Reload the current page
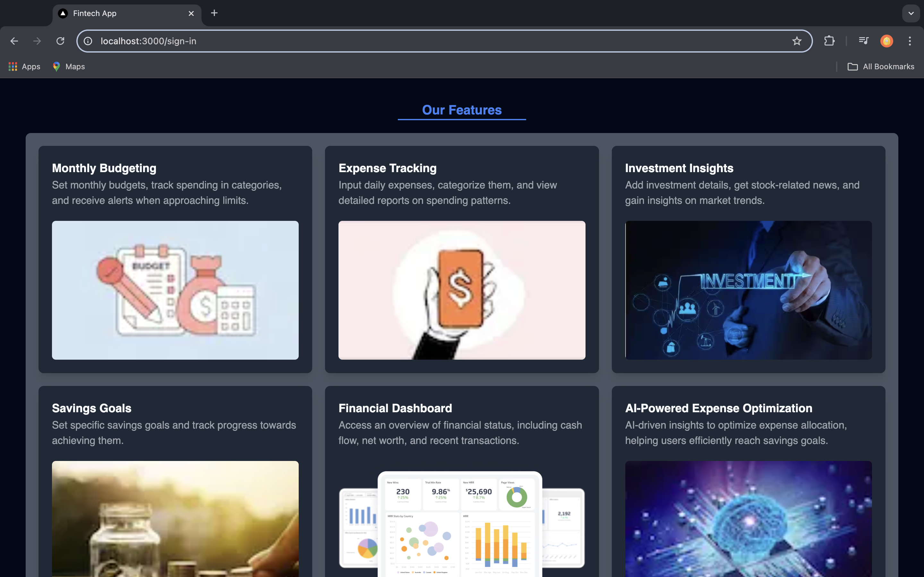 click(60, 41)
